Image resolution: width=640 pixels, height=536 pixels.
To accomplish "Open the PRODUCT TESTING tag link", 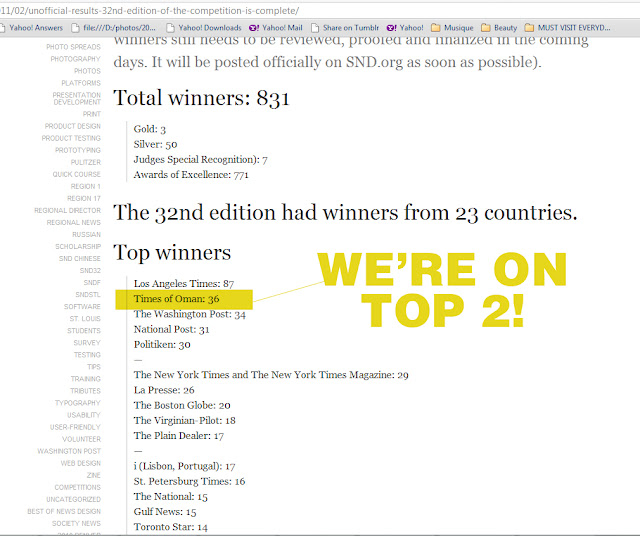I will pos(71,138).
